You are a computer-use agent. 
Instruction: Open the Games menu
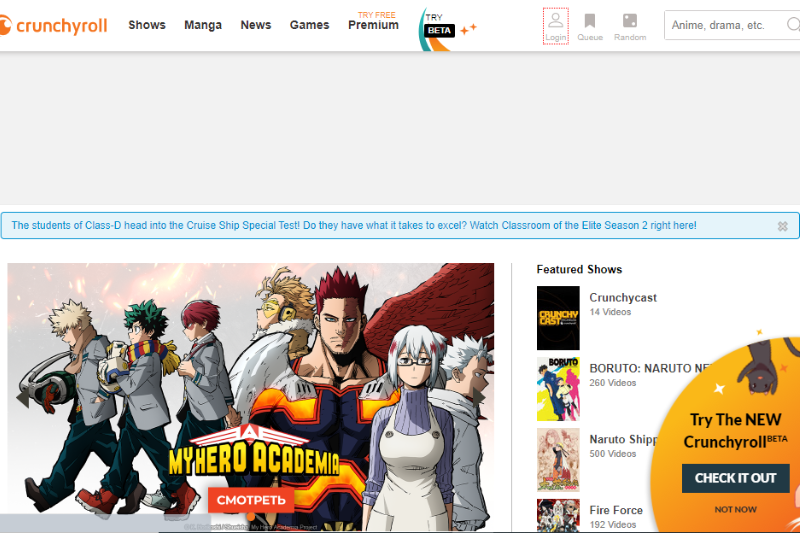[x=310, y=25]
